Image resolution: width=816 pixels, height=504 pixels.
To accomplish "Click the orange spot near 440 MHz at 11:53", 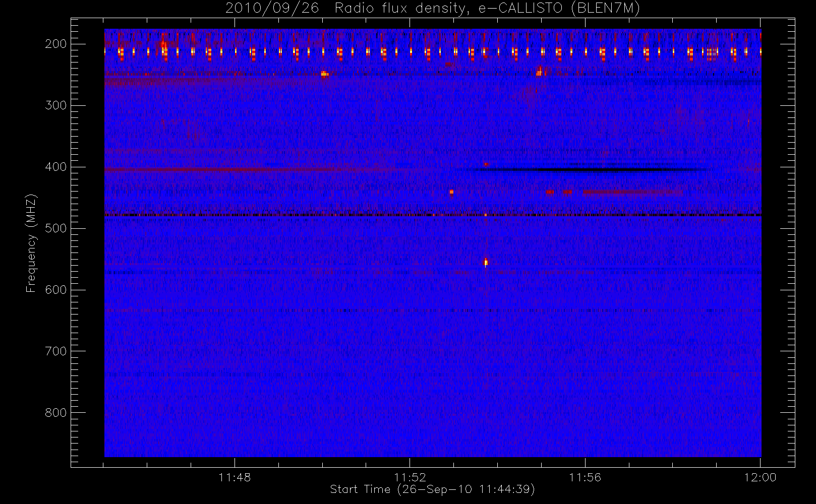I will pyautogui.click(x=451, y=192).
